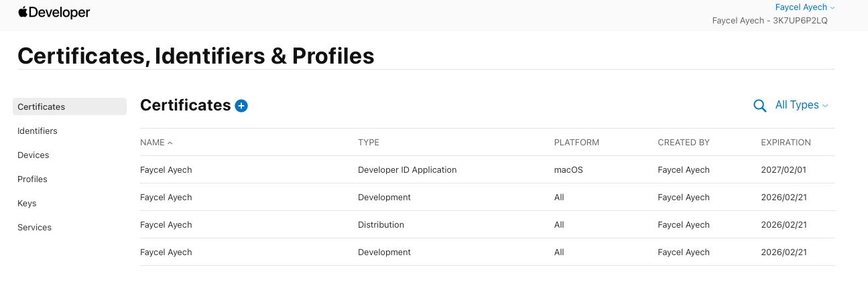
Task: Open the Developer ID Application certificate row
Action: 407,170
